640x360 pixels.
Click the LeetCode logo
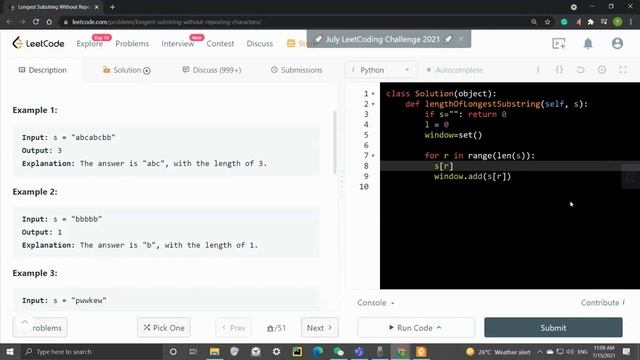pyautogui.click(x=38, y=43)
